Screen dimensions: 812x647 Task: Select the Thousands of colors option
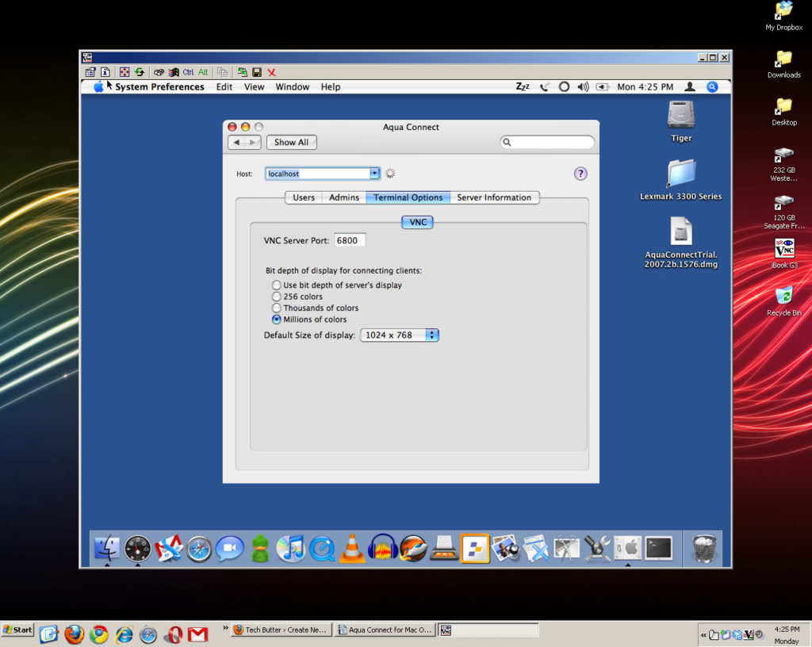[277, 308]
